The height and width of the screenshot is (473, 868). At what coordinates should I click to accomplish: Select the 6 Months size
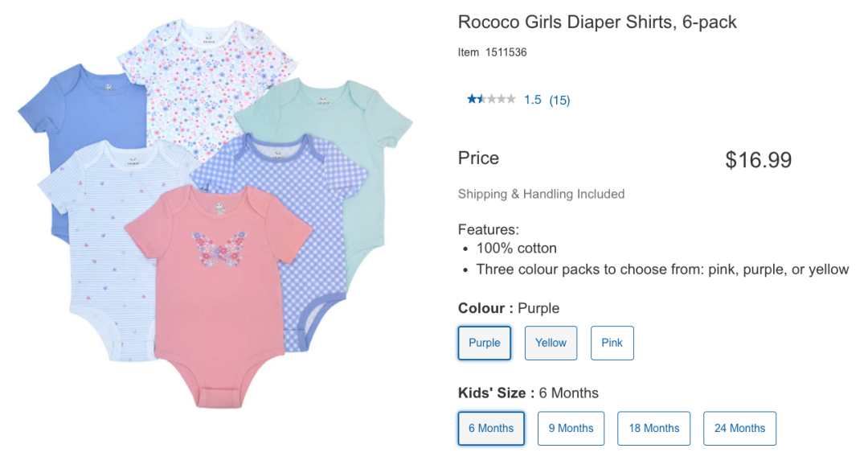(x=491, y=428)
